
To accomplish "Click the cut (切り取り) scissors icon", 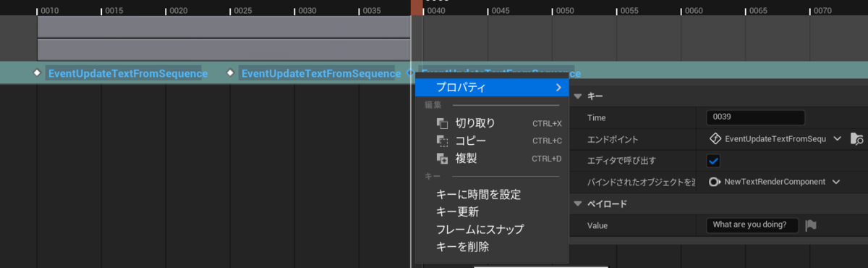I will (442, 123).
